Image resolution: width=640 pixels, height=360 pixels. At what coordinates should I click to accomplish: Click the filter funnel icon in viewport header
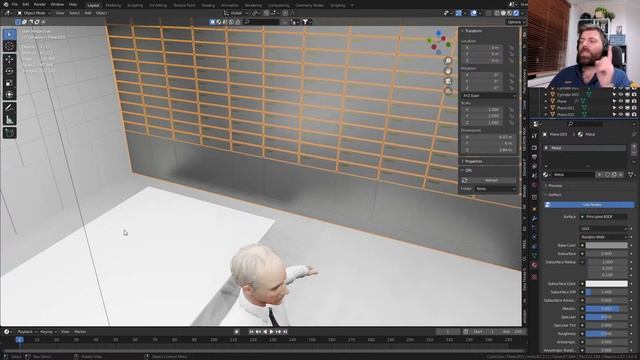click(305, 22)
